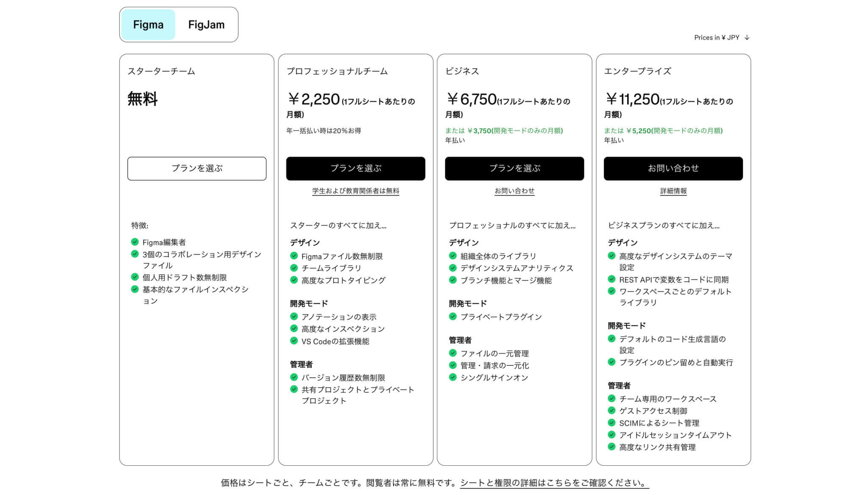Click the arrow next to Prices in ¥ JPY
The image size is (868, 495).
click(x=747, y=37)
